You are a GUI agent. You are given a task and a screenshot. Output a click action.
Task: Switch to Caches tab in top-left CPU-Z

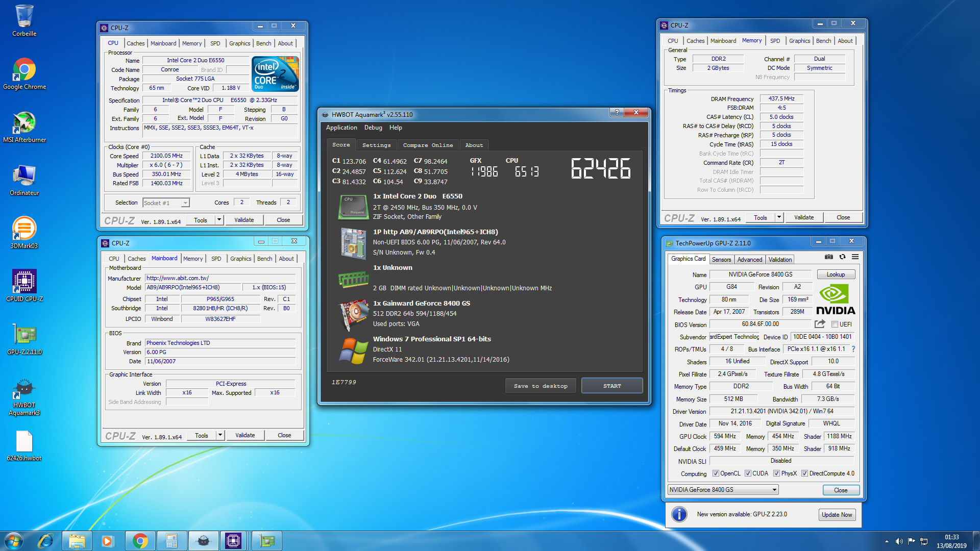point(135,43)
